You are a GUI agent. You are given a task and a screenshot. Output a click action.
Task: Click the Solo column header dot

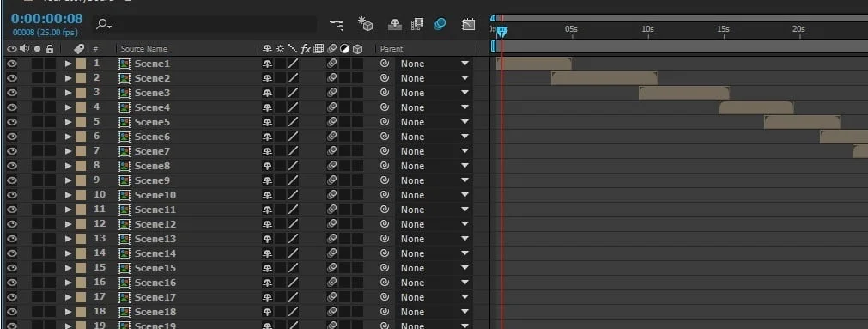pyautogui.click(x=37, y=49)
